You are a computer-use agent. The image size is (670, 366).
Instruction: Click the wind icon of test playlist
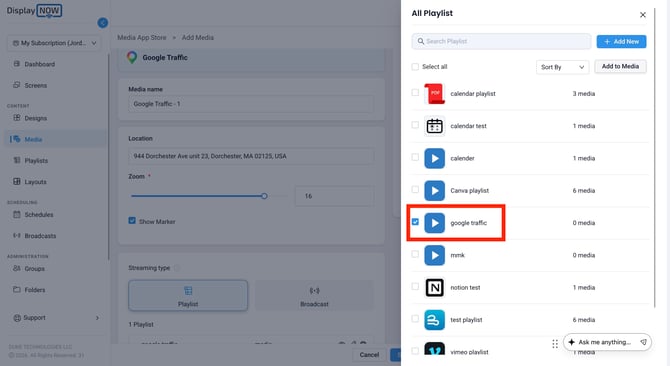435,320
